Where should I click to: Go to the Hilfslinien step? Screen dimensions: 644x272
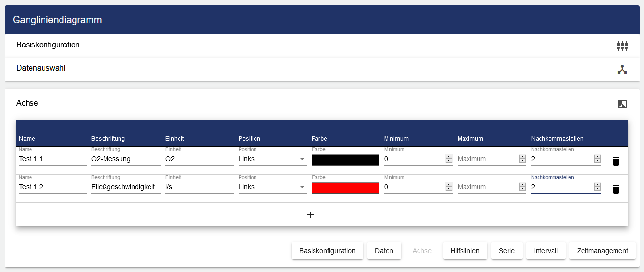(464, 251)
